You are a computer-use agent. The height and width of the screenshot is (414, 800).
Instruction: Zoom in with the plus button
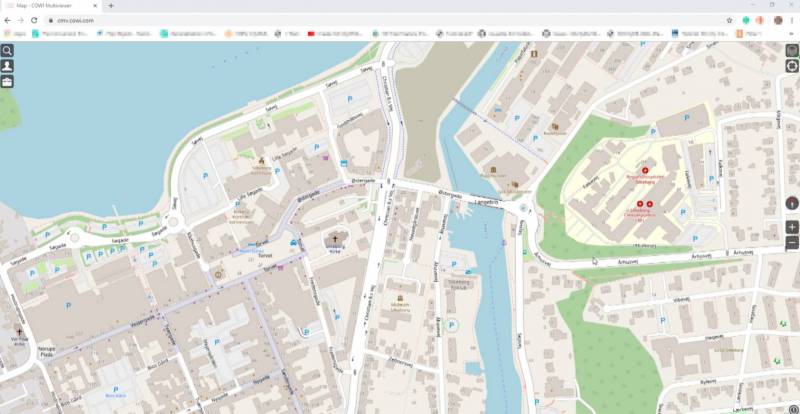tap(792, 227)
